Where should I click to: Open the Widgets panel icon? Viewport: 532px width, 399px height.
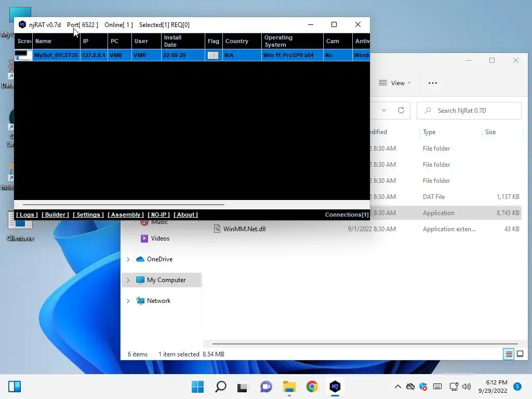click(15, 387)
